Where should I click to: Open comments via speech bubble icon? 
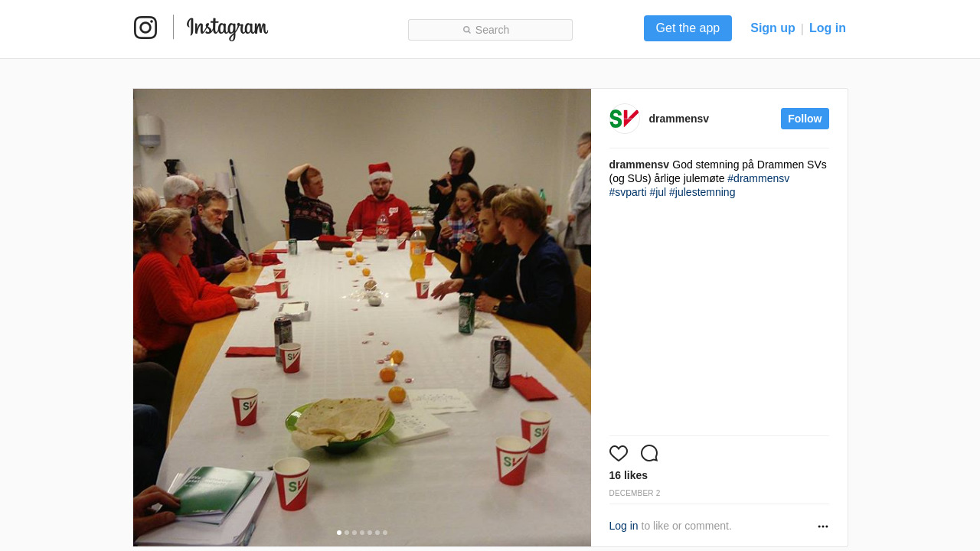click(x=649, y=453)
